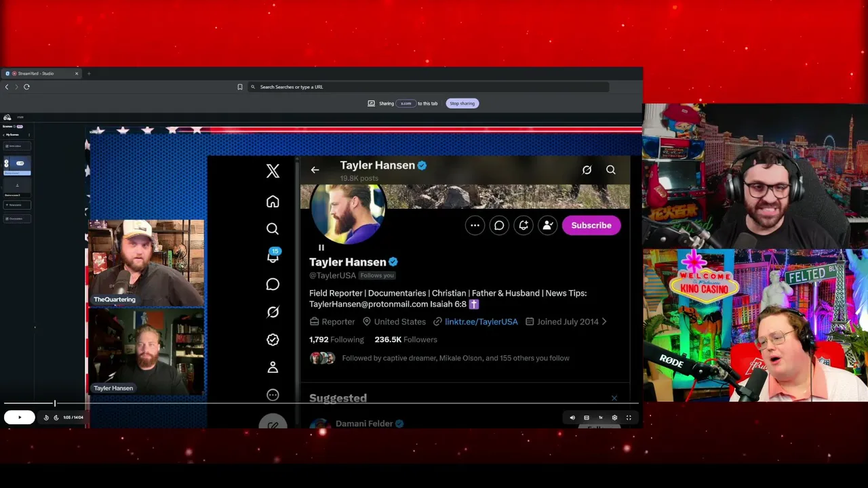This screenshot has height=488, width=868.
Task: Click the Tayler Hansen webcam tile
Action: click(x=146, y=352)
